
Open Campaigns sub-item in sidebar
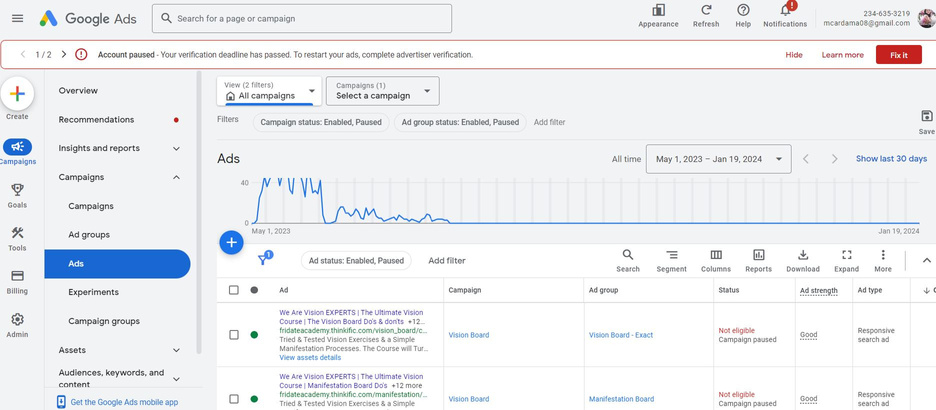click(91, 206)
